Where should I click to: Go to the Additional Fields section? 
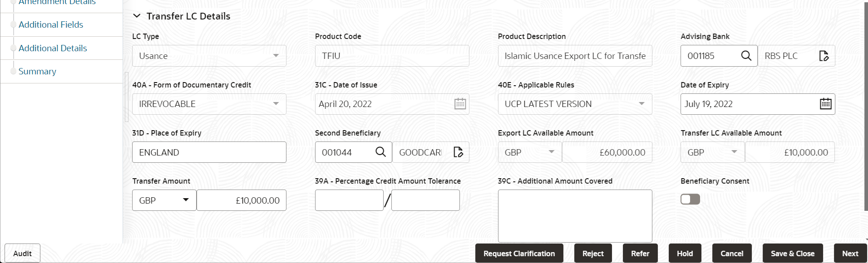click(x=50, y=24)
